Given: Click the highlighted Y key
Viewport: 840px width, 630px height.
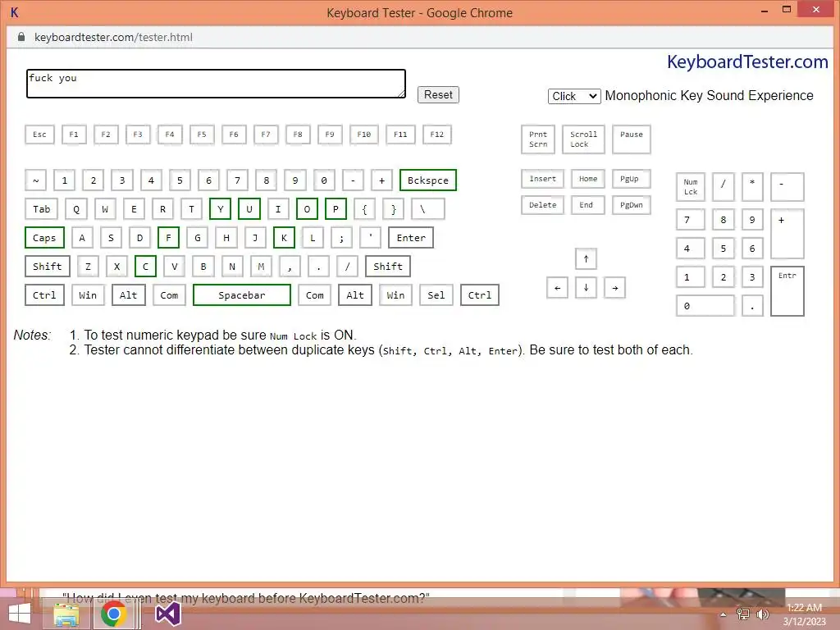Looking at the screenshot, I should coord(220,209).
